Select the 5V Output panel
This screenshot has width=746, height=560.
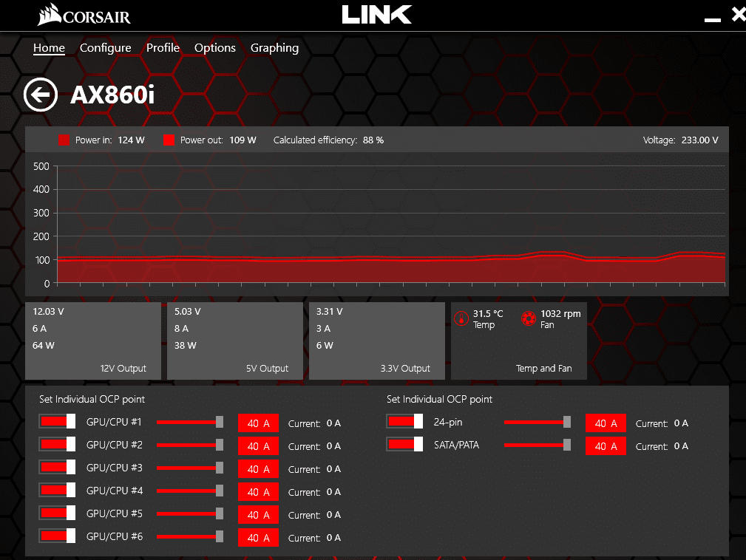click(235, 341)
